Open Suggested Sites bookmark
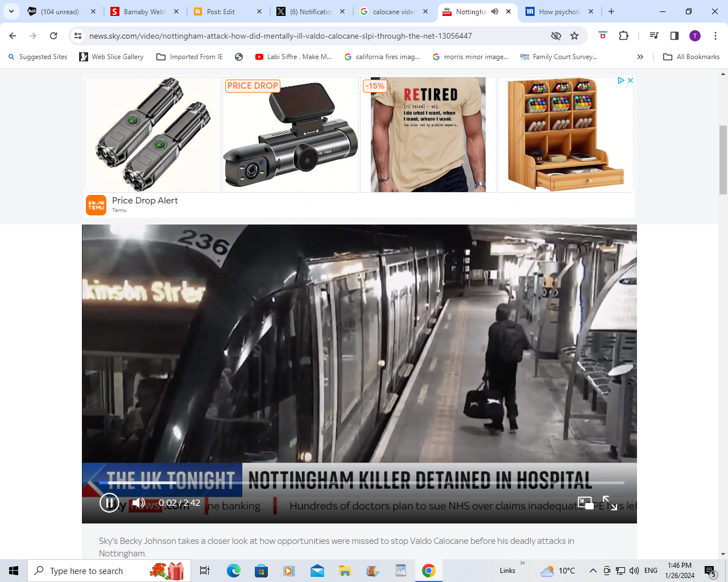Image resolution: width=728 pixels, height=582 pixels. click(x=38, y=57)
